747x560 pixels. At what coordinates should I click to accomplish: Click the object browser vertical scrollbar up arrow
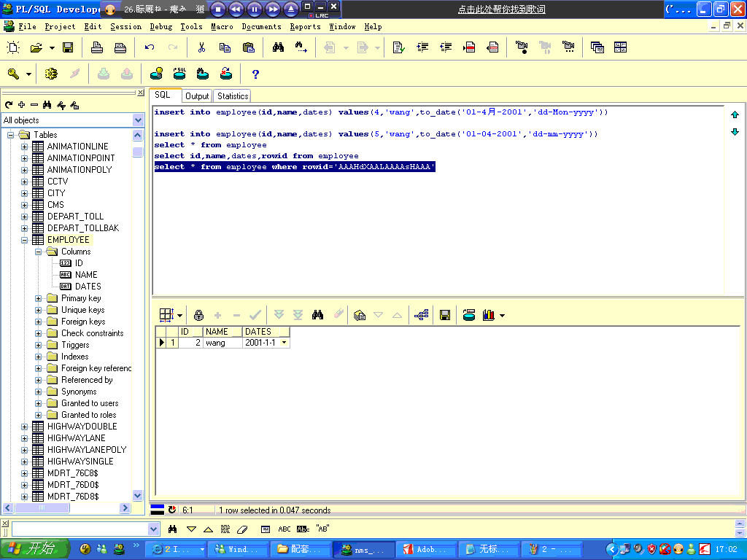[x=138, y=135]
